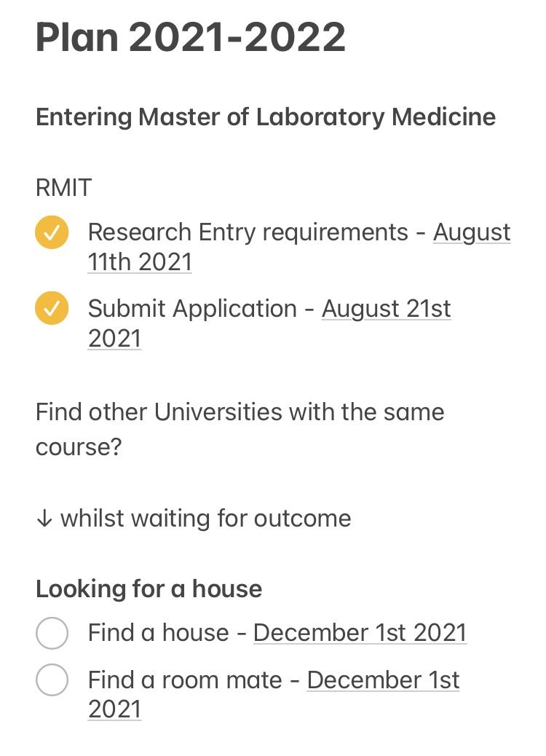Select the Entering Master of Laboratory Medicine heading

[266, 117]
